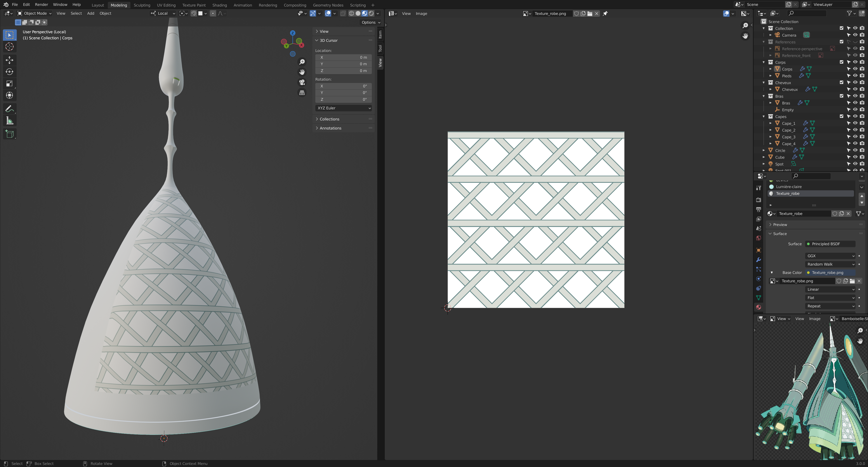Pin the Texture_robe.png image
This screenshot has width=868, height=467.
pos(605,14)
